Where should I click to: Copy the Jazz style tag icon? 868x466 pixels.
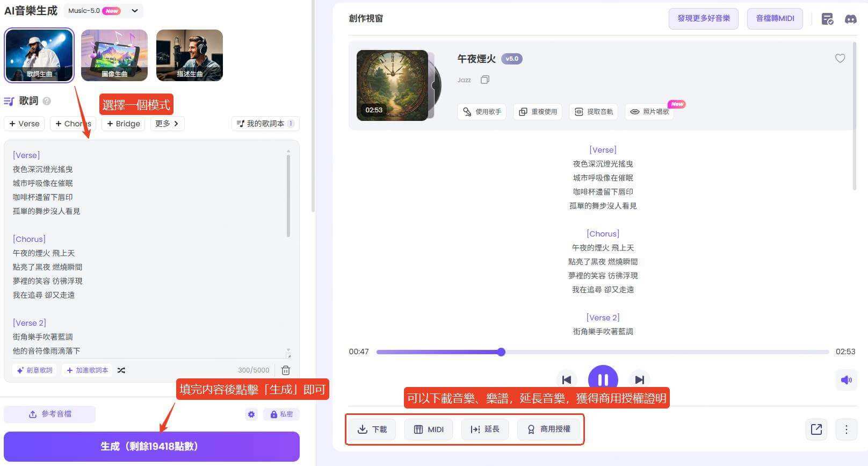click(485, 80)
